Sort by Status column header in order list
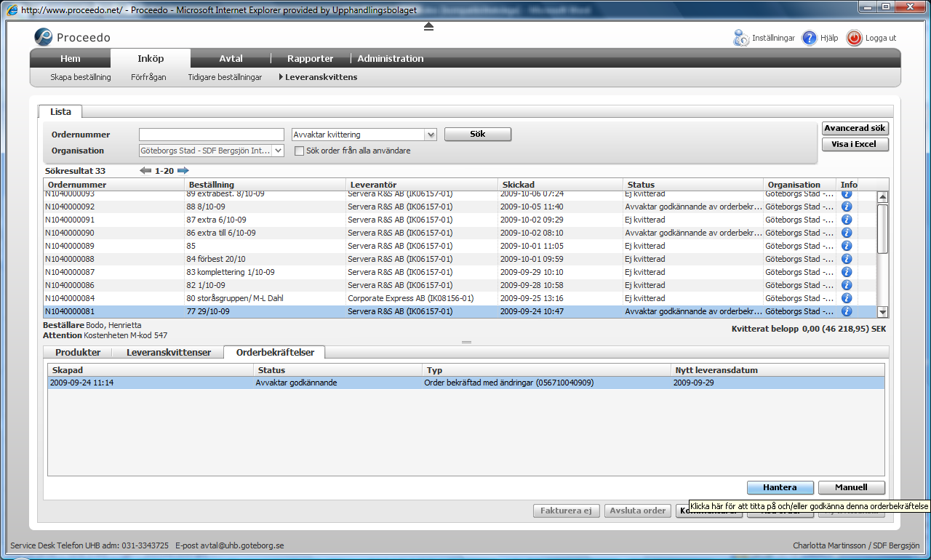 pyautogui.click(x=694, y=185)
